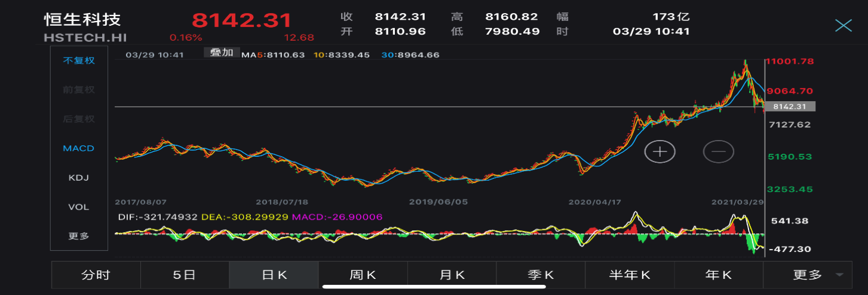This screenshot has width=868, height=295.
Task: Click the 恒生科技 index name
Action: click(x=82, y=19)
